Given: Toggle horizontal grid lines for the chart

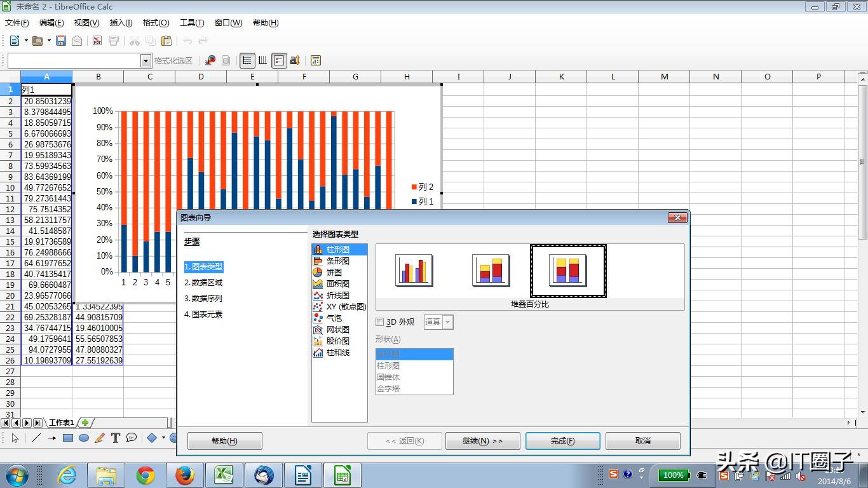Looking at the screenshot, I should pyautogui.click(x=247, y=60).
